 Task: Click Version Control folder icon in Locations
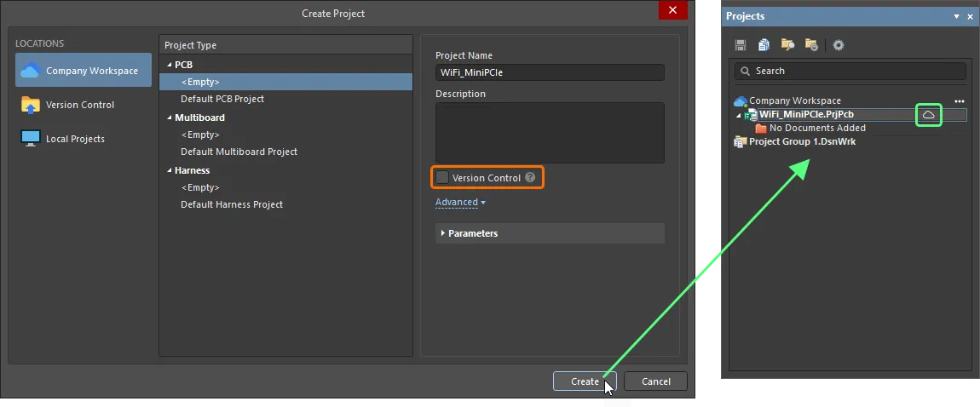[30, 104]
